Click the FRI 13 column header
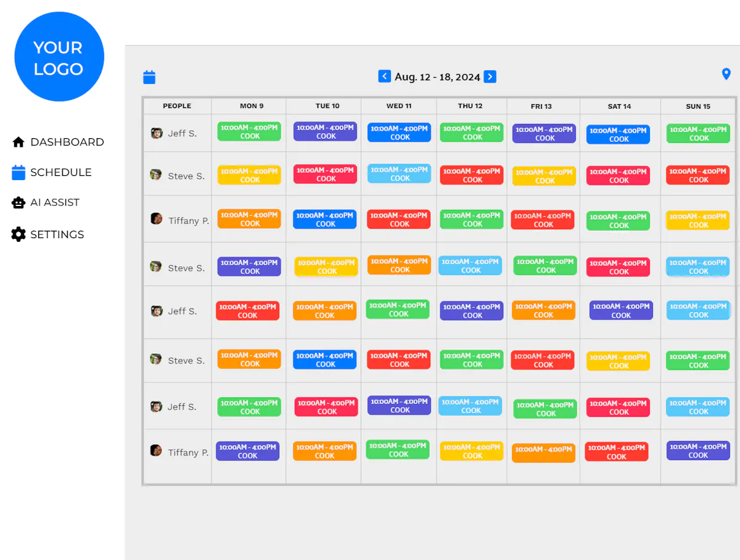Screen dimensions: 740x560 pos(541,106)
